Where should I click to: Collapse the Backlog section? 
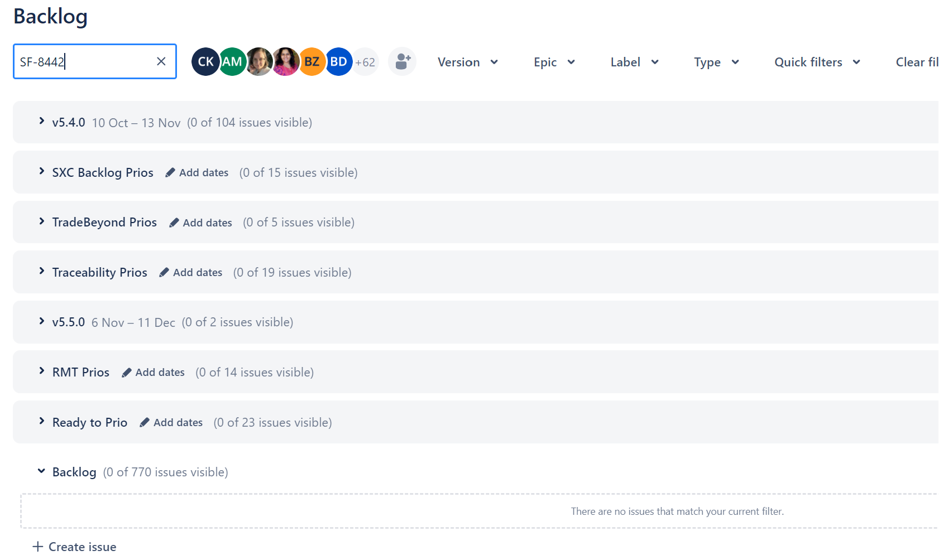pos(41,471)
